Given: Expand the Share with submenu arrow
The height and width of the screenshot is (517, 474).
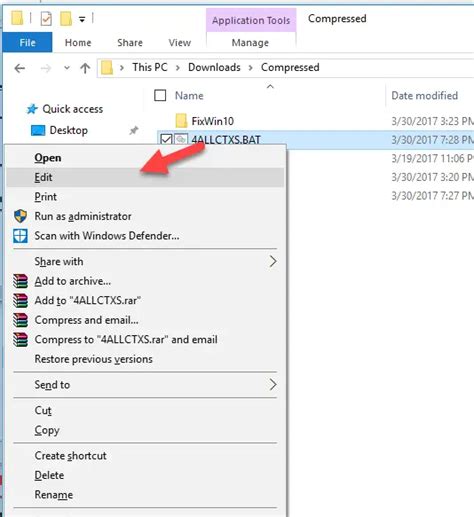Looking at the screenshot, I should tap(273, 261).
